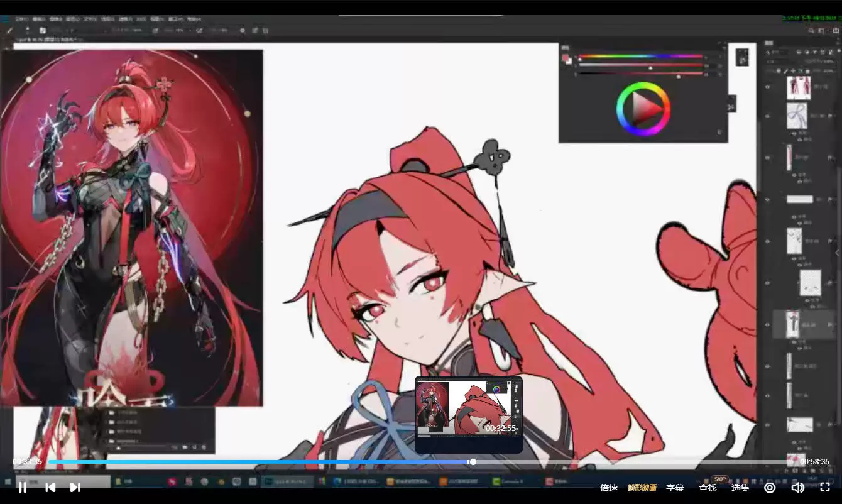The image size is (842, 504).
Task: Click the 查找 search button
Action: point(708,488)
